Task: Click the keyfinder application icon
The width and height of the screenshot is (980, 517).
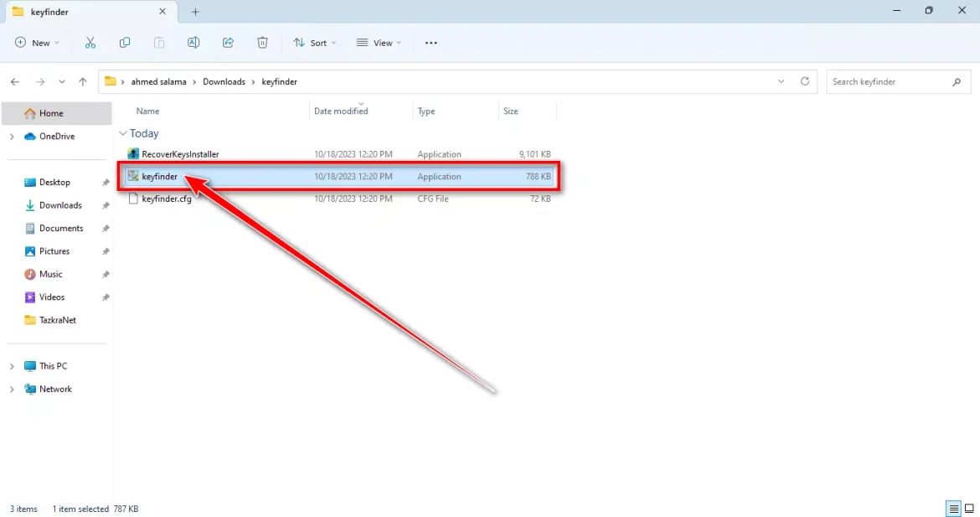Action: click(x=133, y=176)
